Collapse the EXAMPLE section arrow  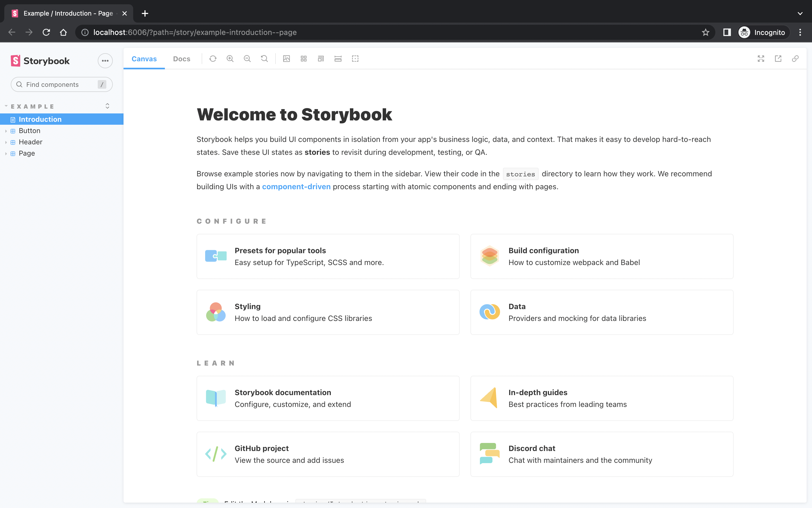coord(6,106)
